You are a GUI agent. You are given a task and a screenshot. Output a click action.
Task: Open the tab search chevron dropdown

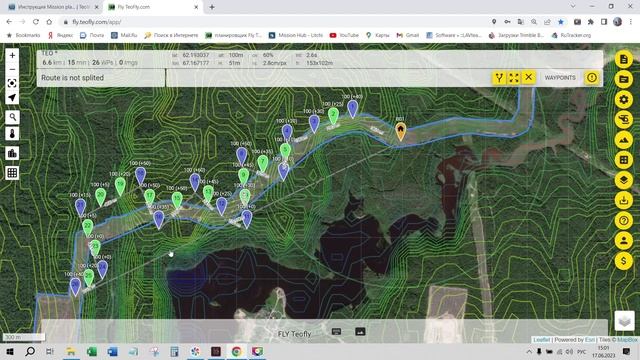pyautogui.click(x=573, y=7)
